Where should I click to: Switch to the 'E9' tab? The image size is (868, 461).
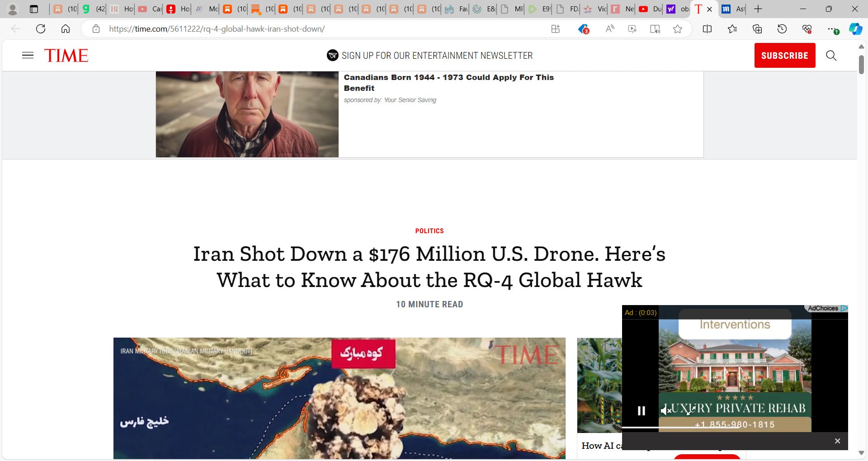point(539,9)
